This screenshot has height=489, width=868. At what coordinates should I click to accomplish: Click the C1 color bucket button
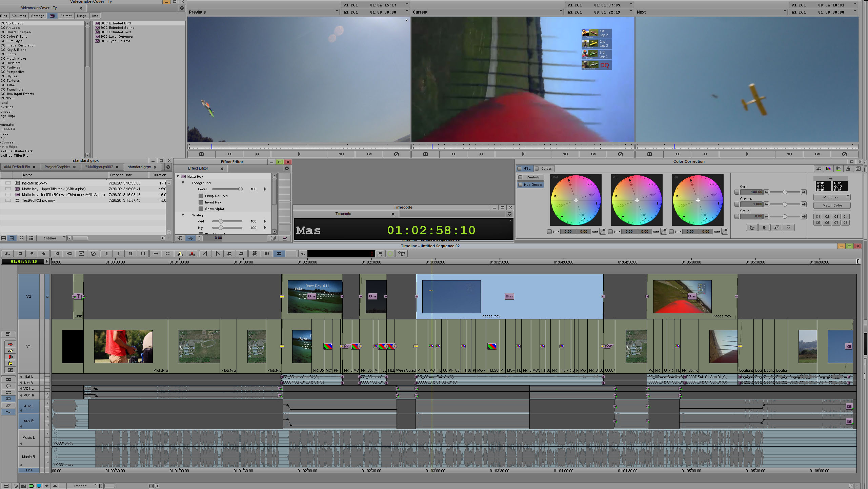[818, 217]
